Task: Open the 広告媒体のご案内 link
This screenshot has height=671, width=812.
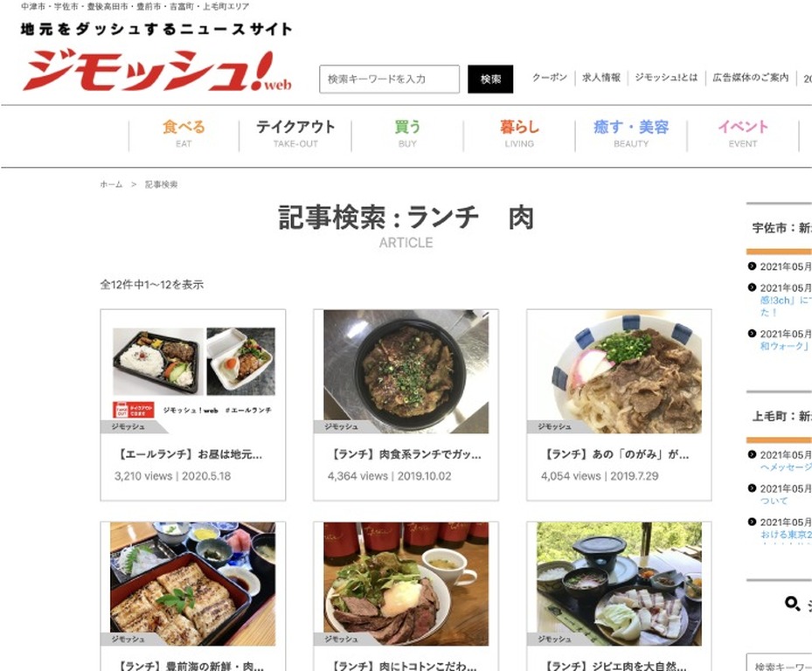Action: (x=750, y=78)
